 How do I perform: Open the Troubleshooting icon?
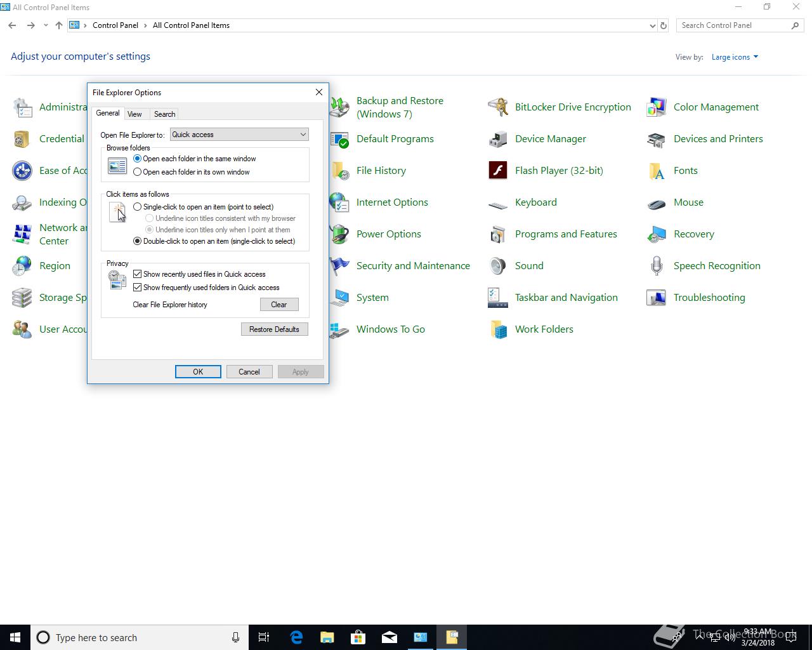657,298
